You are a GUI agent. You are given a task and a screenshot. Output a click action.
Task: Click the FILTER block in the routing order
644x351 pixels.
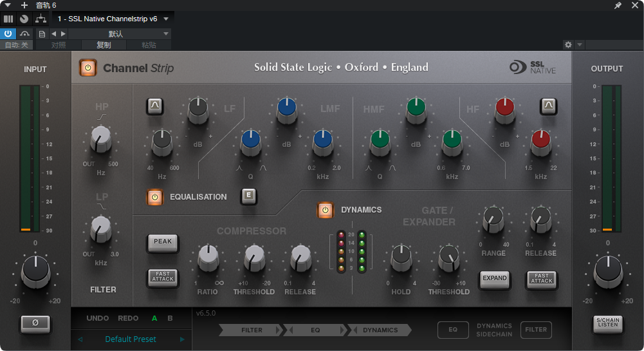coord(252,330)
